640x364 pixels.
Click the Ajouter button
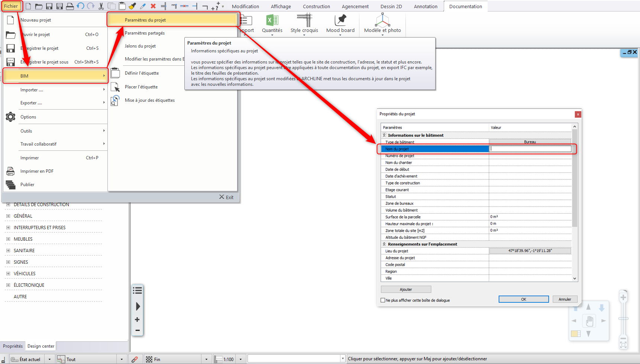click(x=406, y=289)
